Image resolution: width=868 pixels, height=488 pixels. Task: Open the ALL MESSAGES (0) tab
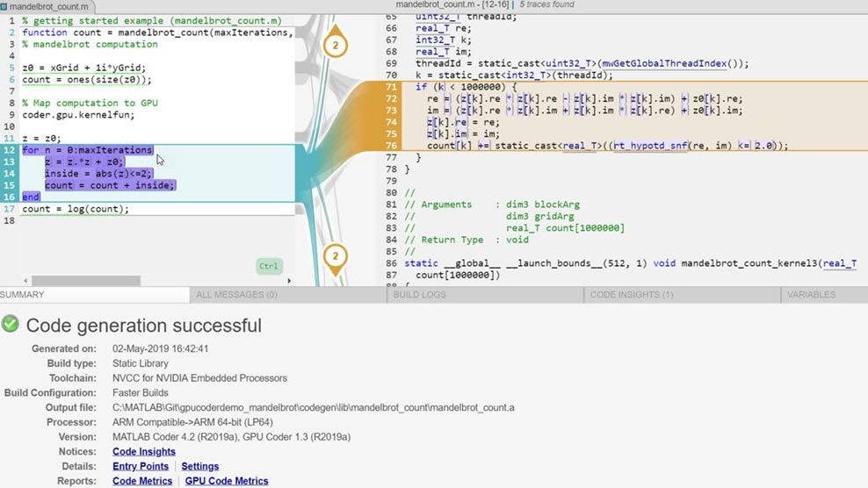click(236, 295)
